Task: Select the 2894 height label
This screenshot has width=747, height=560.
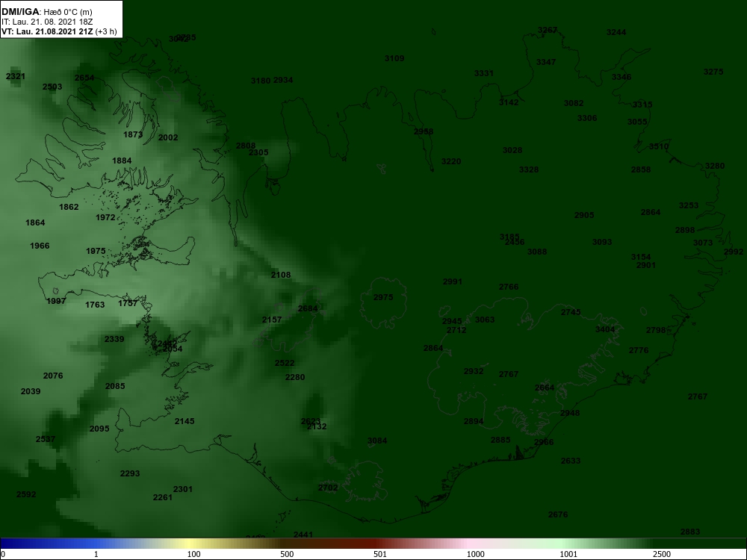Action: 474,421
